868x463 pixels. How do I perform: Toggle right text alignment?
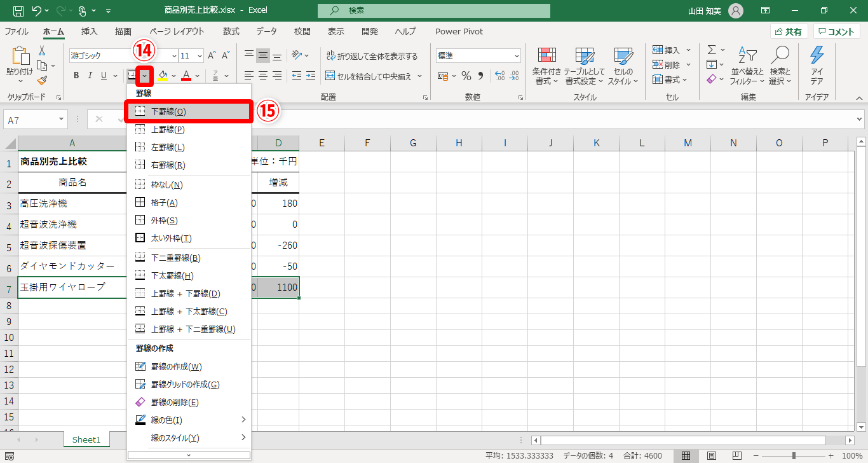(x=277, y=76)
